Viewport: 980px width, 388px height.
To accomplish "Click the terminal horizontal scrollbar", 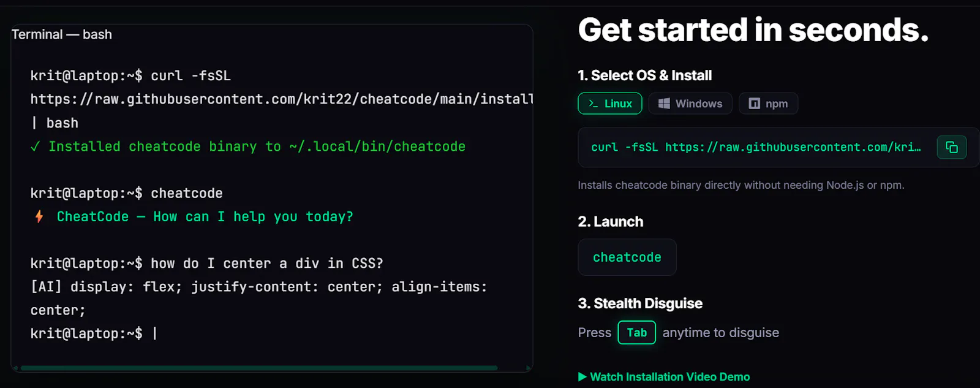I will pyautogui.click(x=259, y=368).
